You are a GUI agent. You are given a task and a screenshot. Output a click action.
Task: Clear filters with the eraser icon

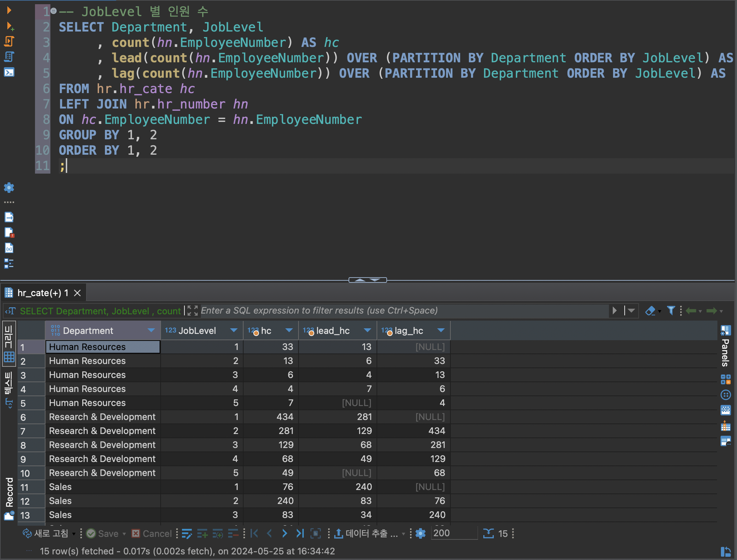(x=650, y=310)
